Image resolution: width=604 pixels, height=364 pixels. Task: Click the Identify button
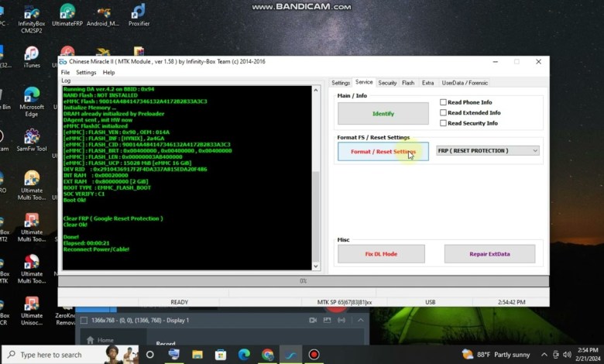pos(383,114)
